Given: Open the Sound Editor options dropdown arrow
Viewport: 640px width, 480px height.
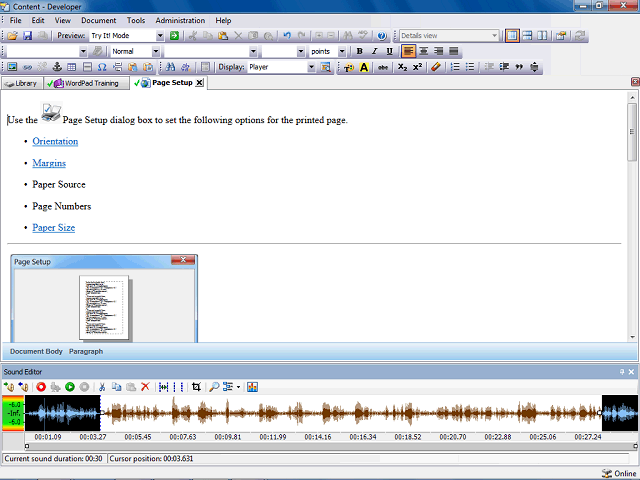Looking at the screenshot, I should [238, 387].
